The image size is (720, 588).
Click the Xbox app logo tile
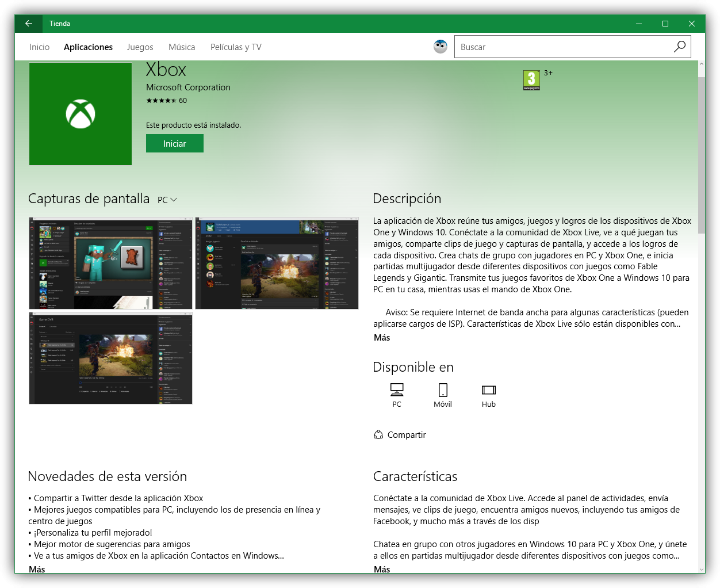point(81,114)
